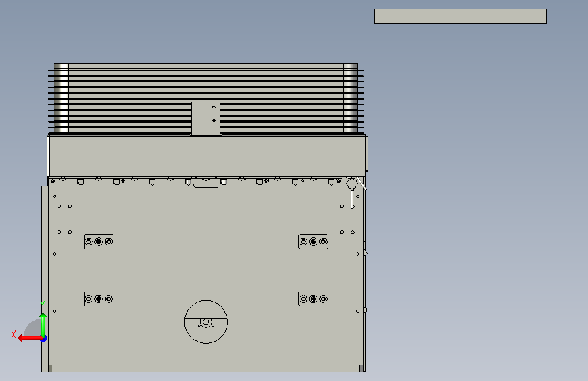
Task: Select the upper-left three-hole connector block
Action: pos(98,242)
